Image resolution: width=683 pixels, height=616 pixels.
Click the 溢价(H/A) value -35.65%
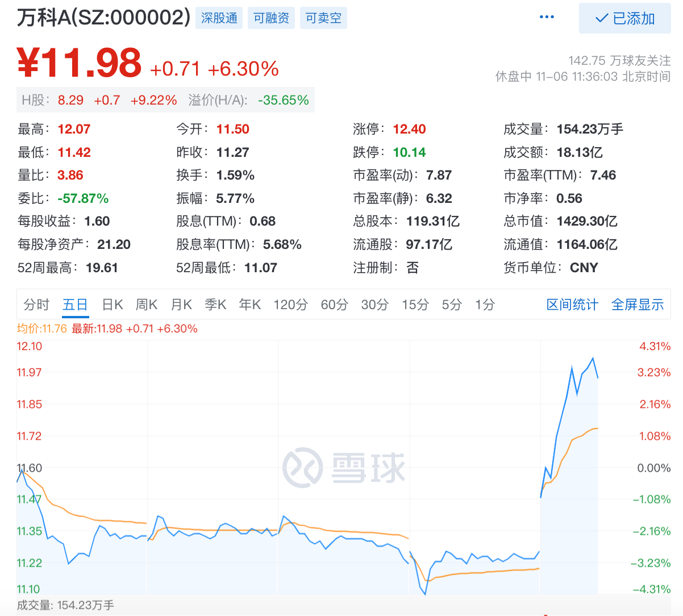point(284,100)
